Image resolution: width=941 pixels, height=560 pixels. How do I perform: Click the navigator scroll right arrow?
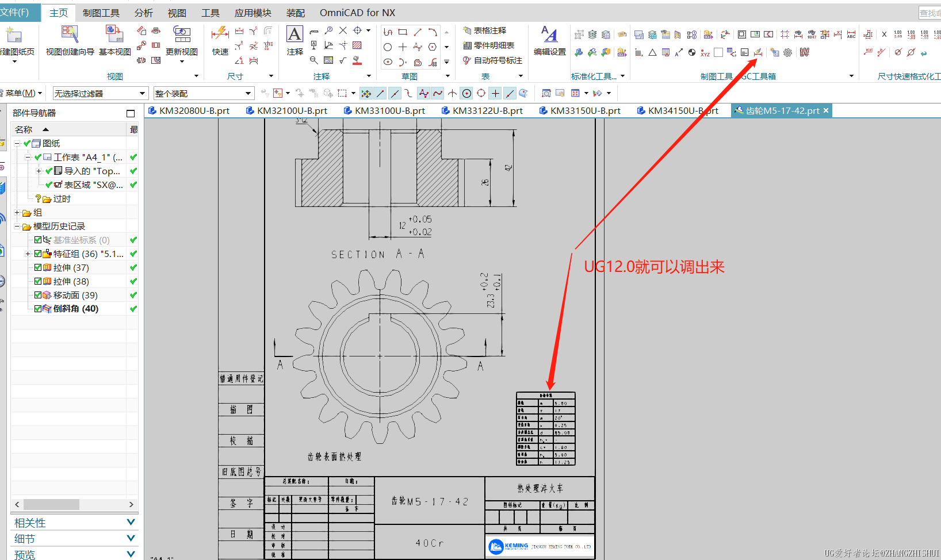[131, 504]
